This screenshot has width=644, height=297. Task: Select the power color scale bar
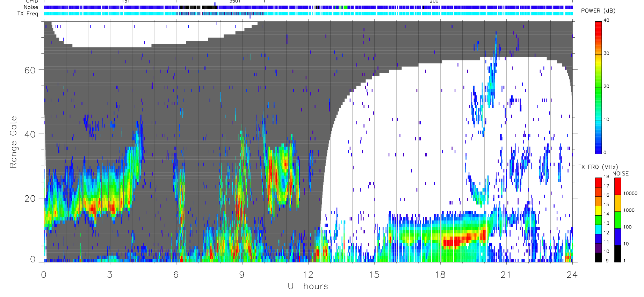pyautogui.click(x=599, y=87)
